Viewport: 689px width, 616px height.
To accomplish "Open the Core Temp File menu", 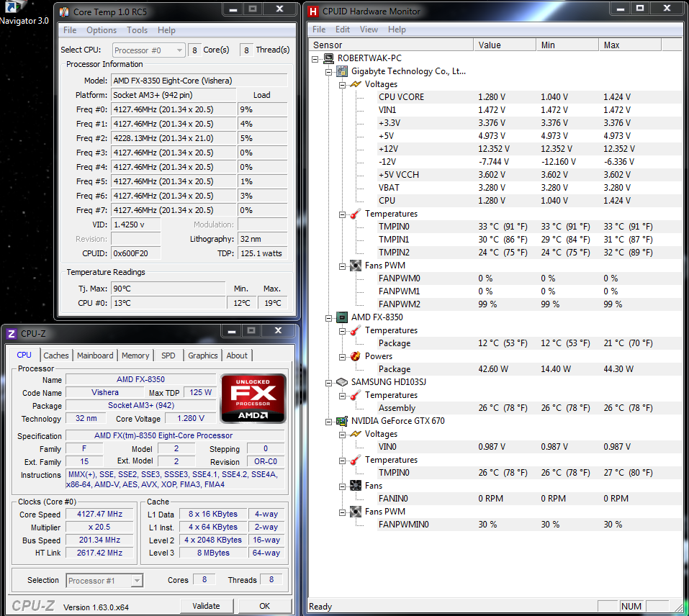I will (x=70, y=30).
